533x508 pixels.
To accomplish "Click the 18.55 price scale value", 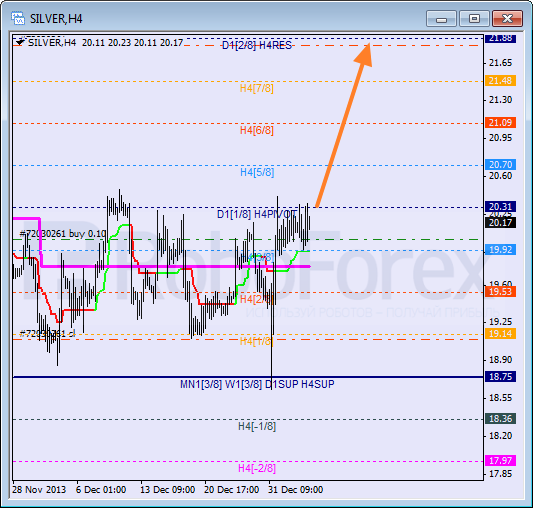I will coord(500,397).
